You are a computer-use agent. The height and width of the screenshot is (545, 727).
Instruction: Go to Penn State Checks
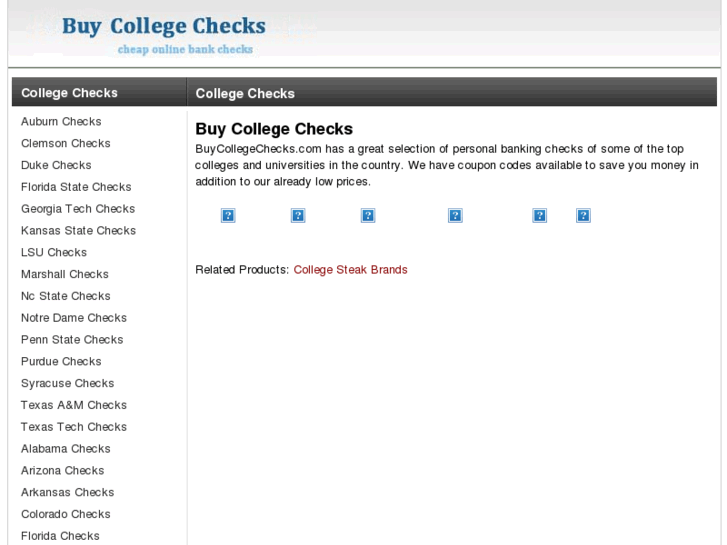pyautogui.click(x=72, y=340)
